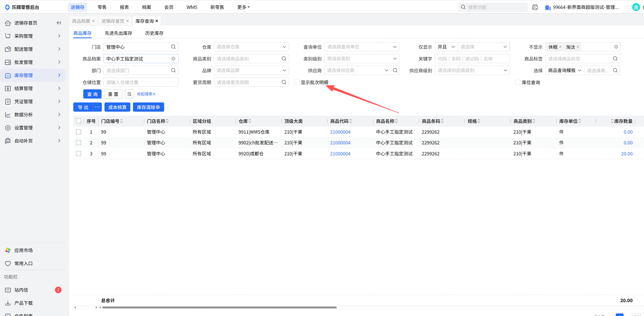The height and width of the screenshot is (316, 644).
Task: Click the printer icon in top bar
Action: pos(535,7)
